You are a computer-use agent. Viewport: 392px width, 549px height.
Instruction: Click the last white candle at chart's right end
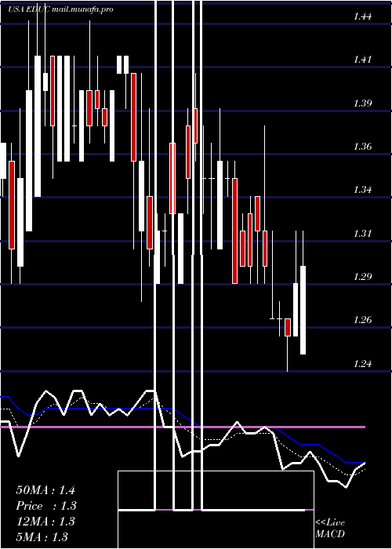(x=303, y=311)
